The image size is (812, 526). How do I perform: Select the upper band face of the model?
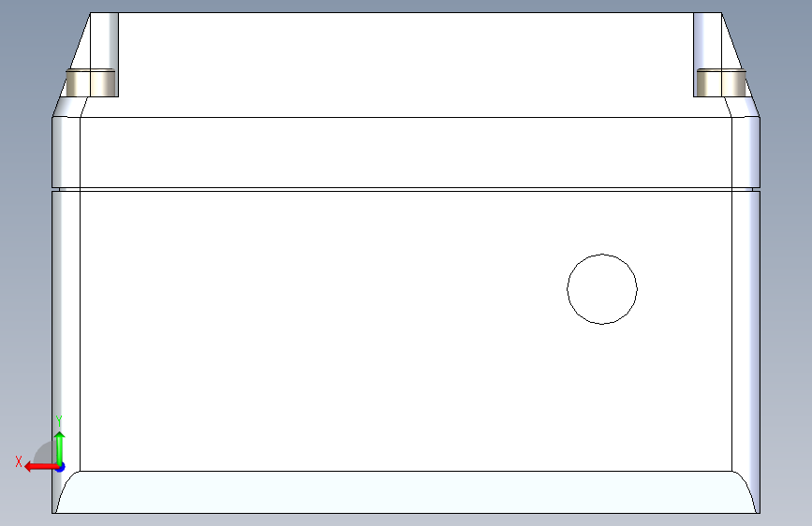[x=403, y=152]
